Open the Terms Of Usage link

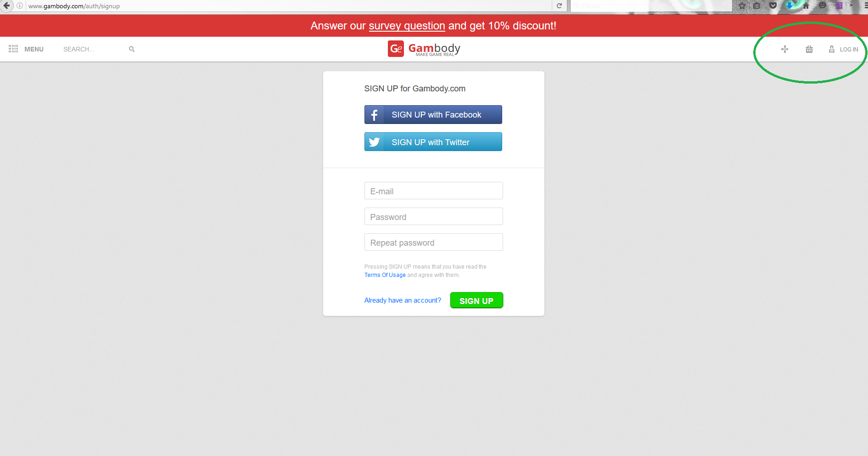tap(385, 275)
